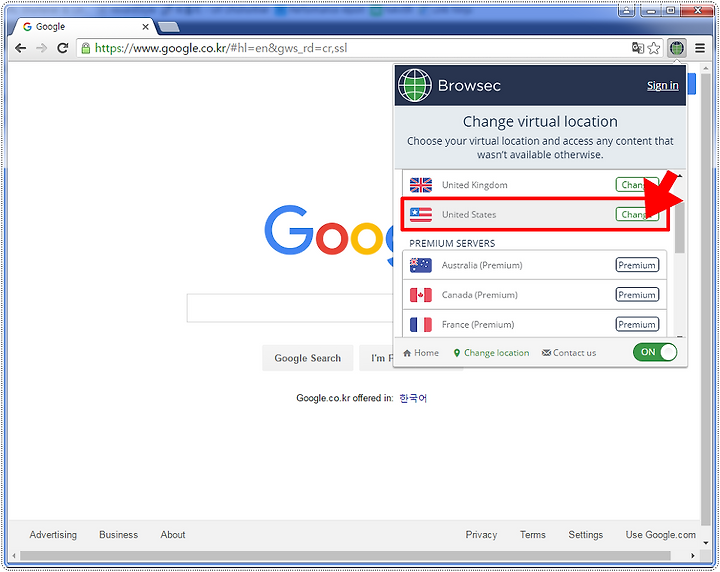Screen dimensions: 720x572
Task: Open the About footer link
Action: [x=173, y=535]
